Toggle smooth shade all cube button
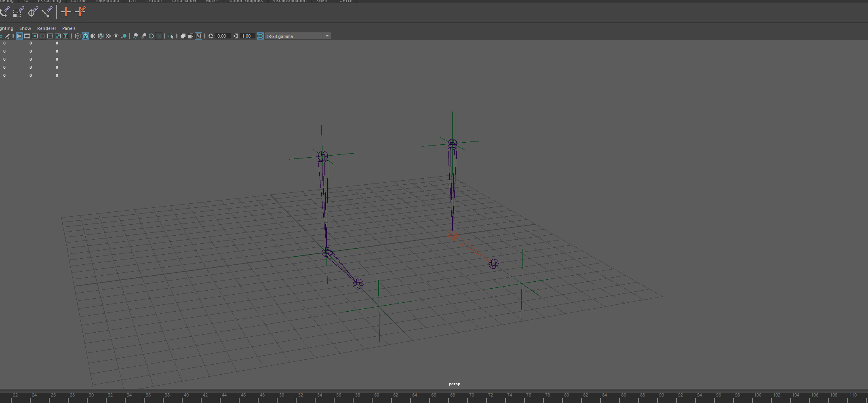Image resolution: width=868 pixels, height=403 pixels. click(85, 36)
